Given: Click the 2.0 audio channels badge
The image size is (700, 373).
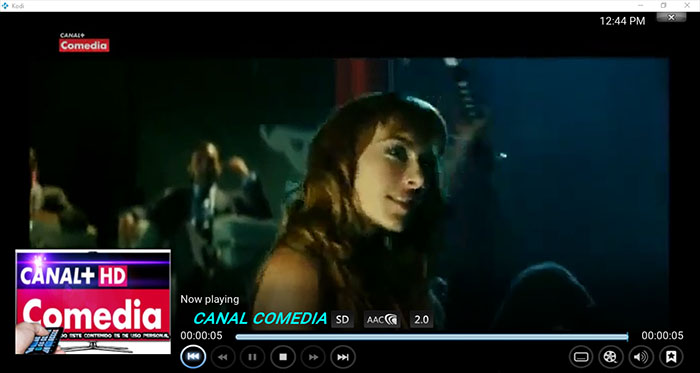Looking at the screenshot, I should [x=421, y=319].
